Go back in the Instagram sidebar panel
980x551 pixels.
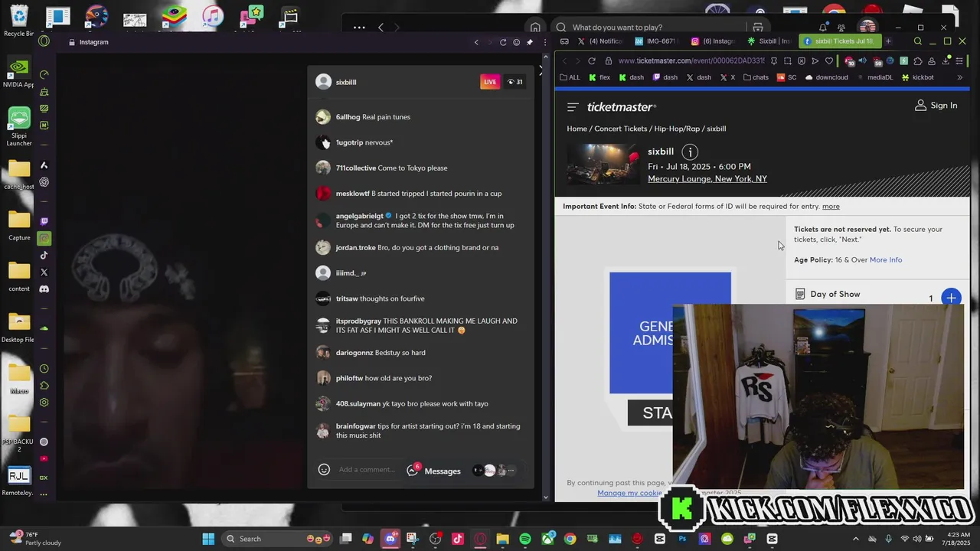476,42
